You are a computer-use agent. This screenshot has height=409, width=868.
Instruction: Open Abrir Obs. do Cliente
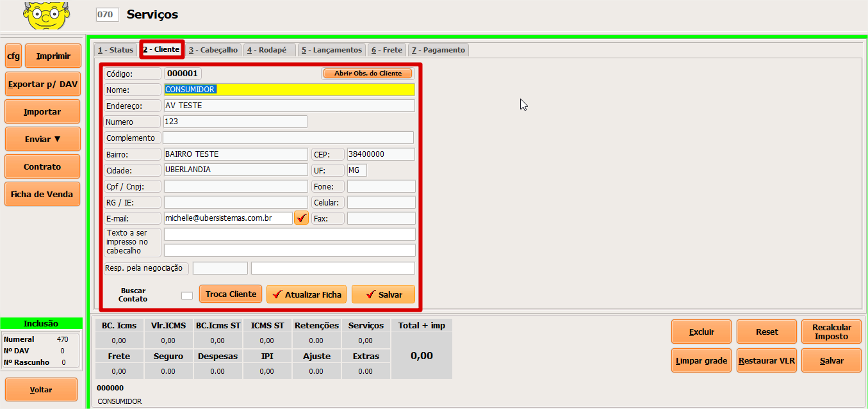(x=368, y=74)
